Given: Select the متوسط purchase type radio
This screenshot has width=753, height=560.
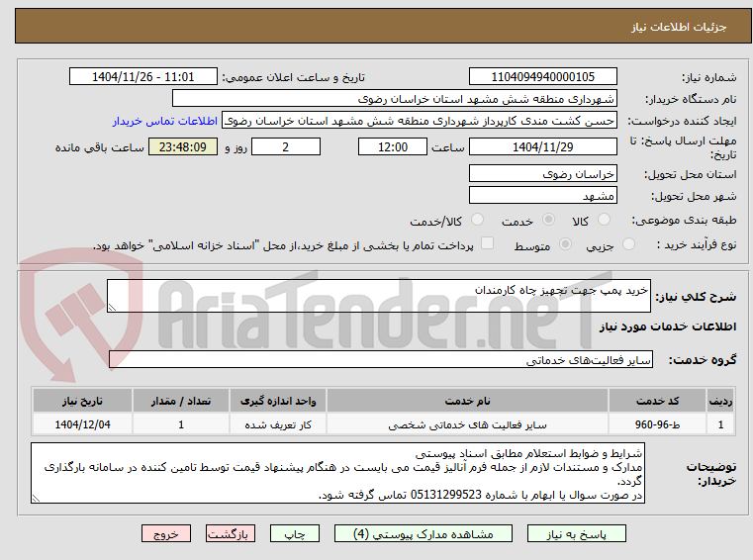Looking at the screenshot, I should click(x=566, y=244).
